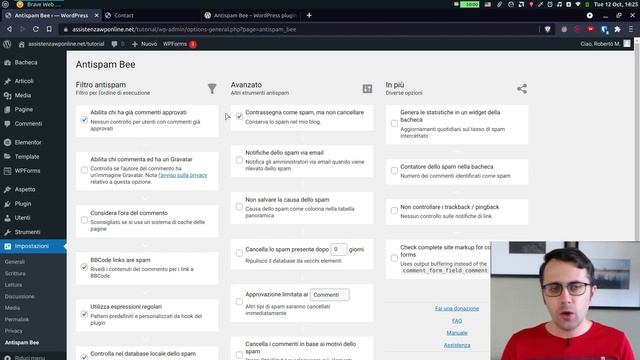The height and width of the screenshot is (360, 640).
Task: Click the Strumenti wrench icon in sidebar
Action: [7, 232]
